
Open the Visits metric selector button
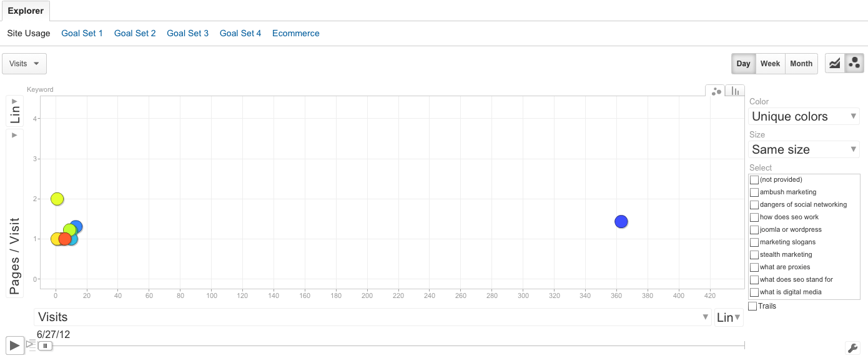pos(24,64)
